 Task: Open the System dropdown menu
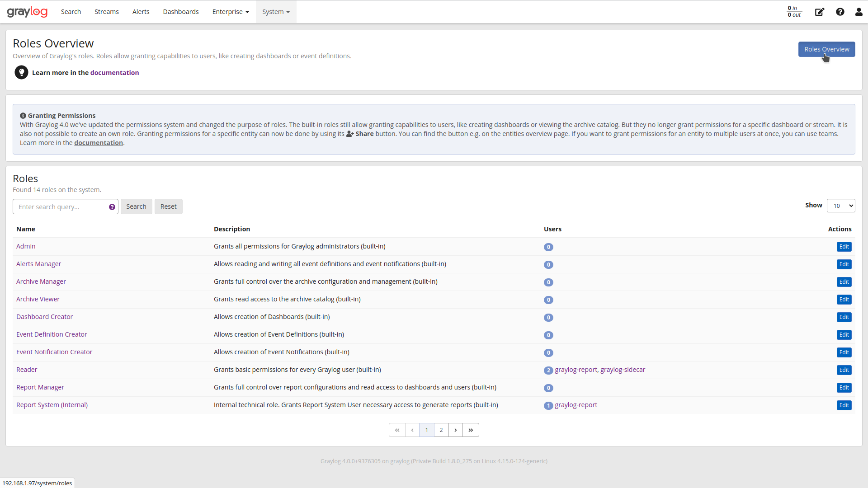click(276, 12)
